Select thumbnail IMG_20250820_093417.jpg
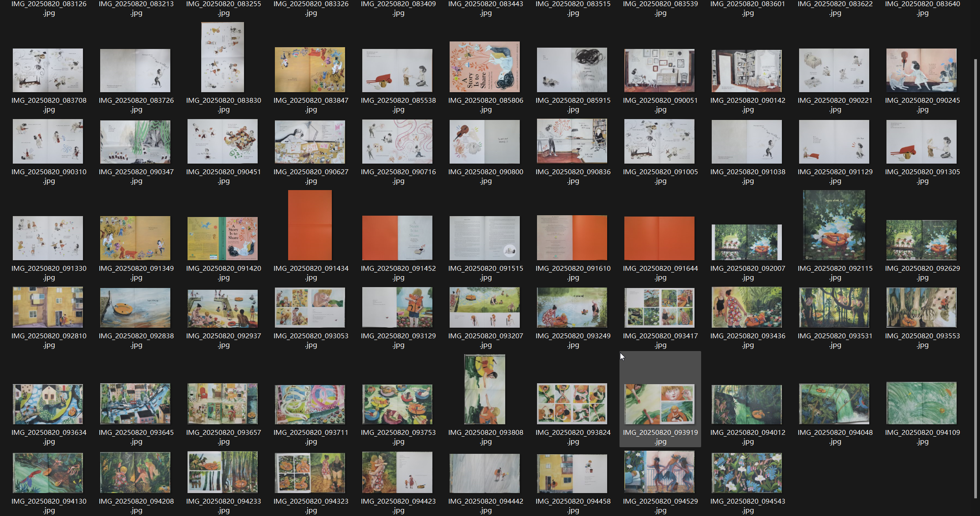Screen dimensions: 980x516 tap(659, 308)
